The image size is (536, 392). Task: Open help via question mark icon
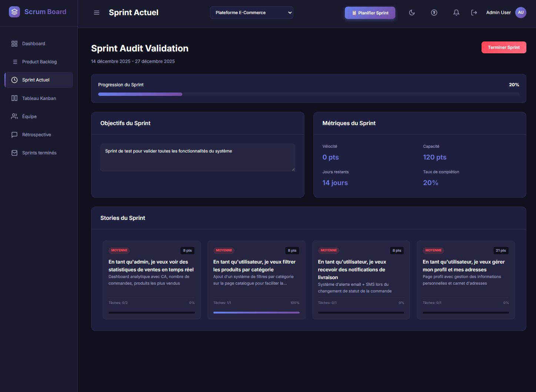[x=434, y=13]
